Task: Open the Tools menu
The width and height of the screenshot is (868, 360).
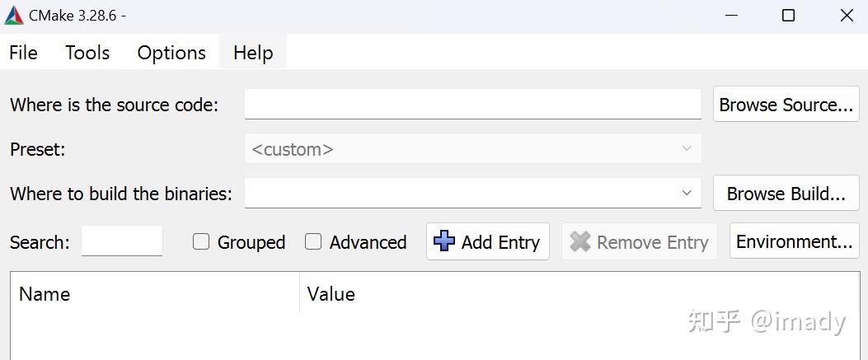Action: 87,53
